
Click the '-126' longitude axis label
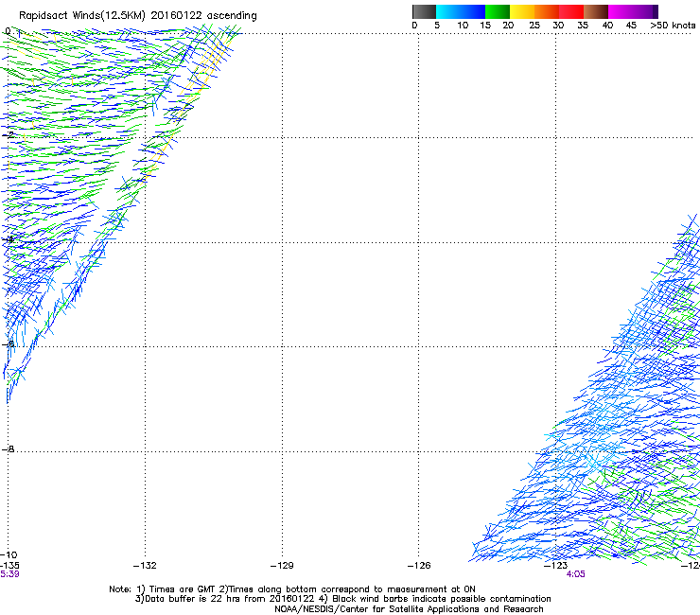(x=419, y=566)
